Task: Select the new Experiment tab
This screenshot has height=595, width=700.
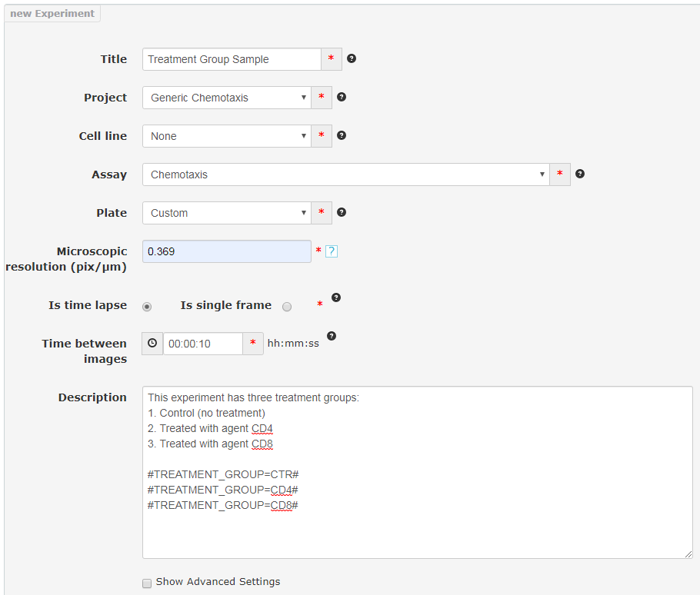Action: coord(52,13)
